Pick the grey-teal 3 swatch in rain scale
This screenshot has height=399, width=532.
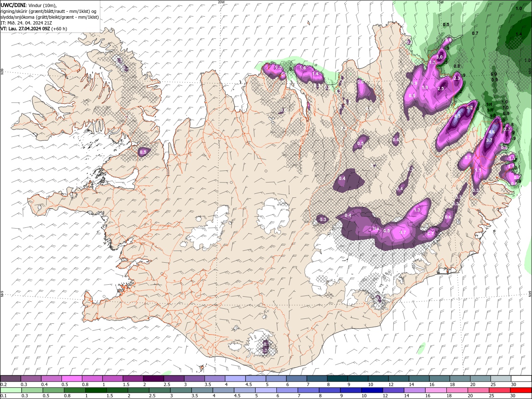coord(180,390)
